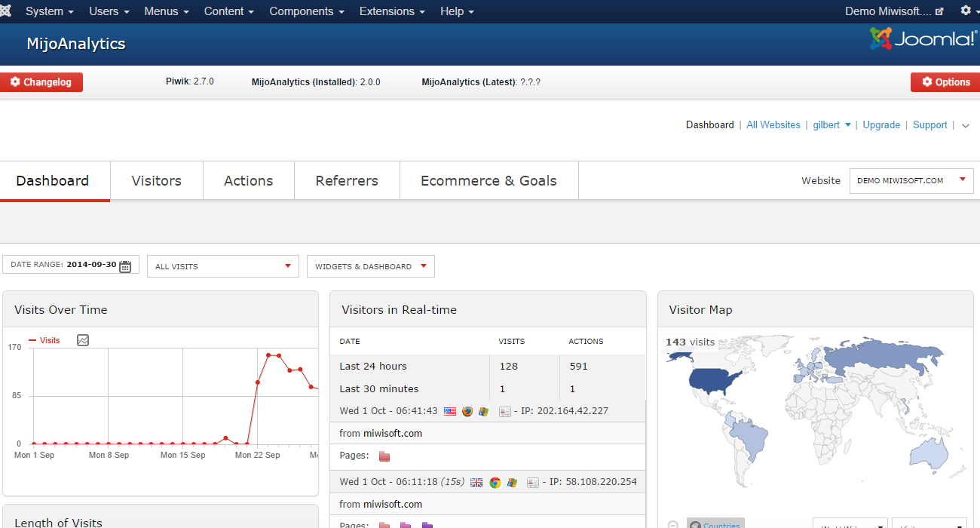Open the Demo Miwisoft site link
The width and height of the screenshot is (980, 528).
(894, 11)
